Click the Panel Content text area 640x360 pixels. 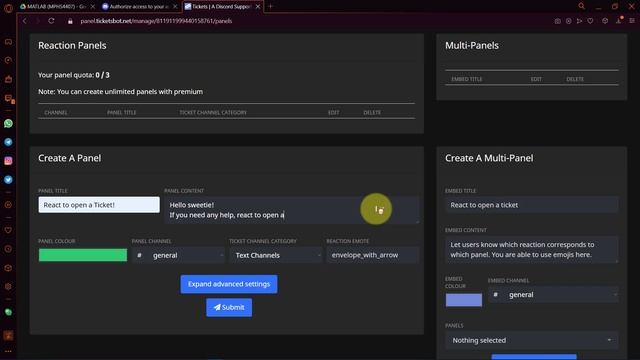[x=291, y=210]
